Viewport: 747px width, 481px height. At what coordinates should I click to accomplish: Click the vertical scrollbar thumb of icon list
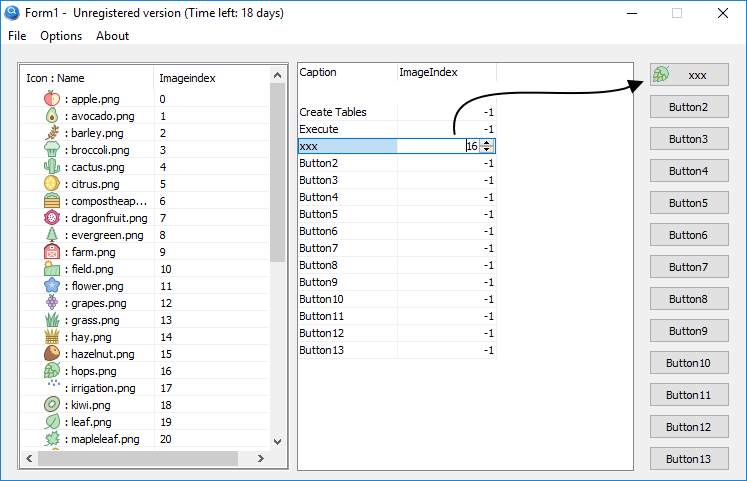[277, 172]
